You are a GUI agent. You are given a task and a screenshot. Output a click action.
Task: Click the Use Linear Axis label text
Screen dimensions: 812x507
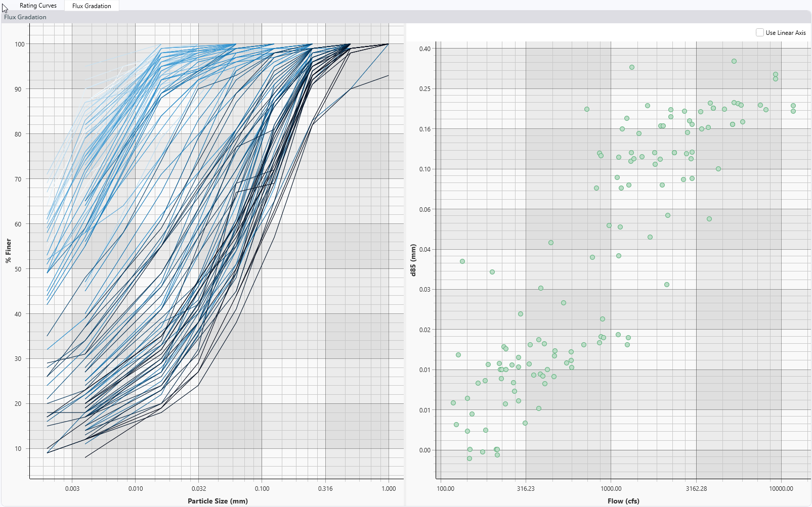(x=785, y=33)
